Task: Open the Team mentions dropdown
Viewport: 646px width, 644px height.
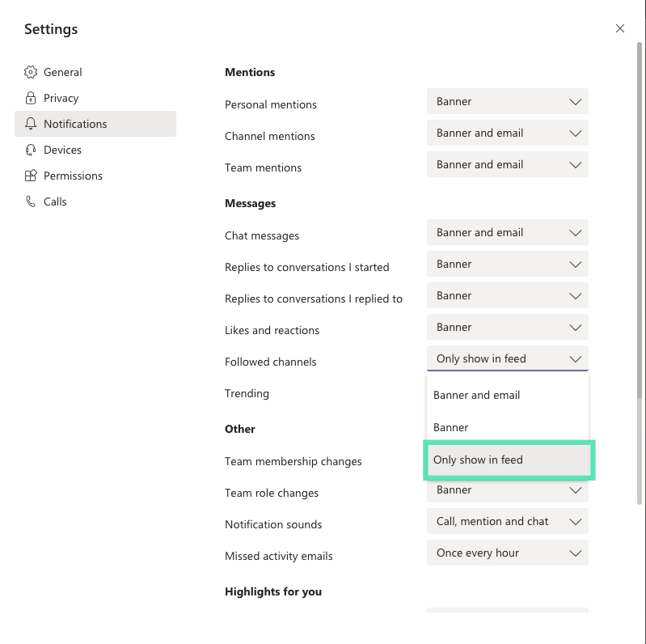Action: click(x=507, y=164)
